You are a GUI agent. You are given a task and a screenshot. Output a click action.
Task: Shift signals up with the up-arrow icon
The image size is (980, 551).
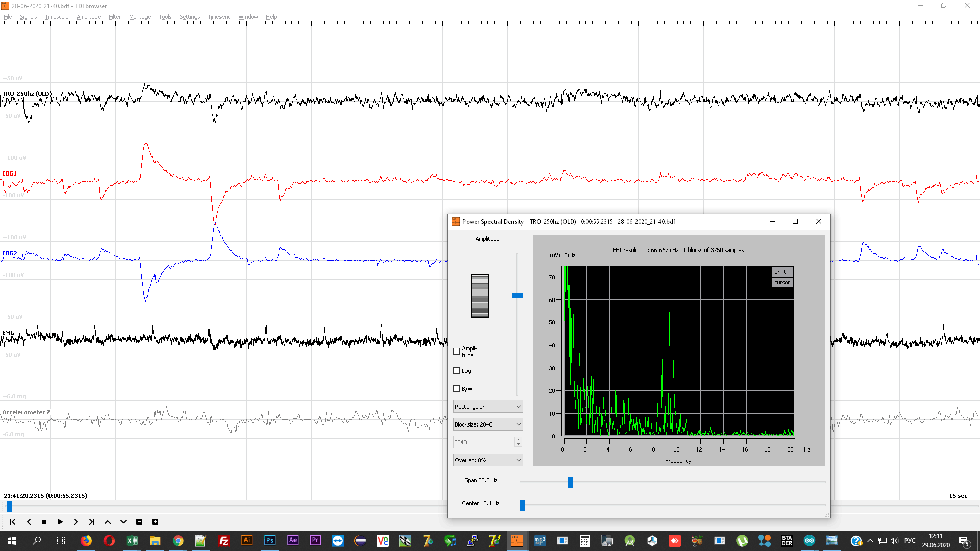108,522
